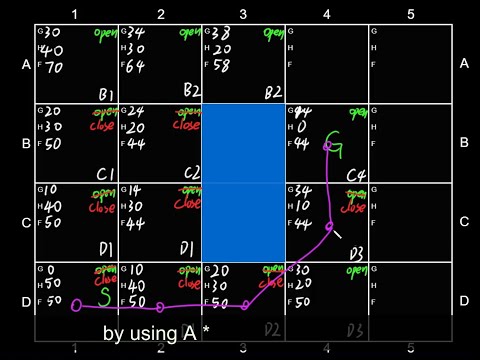480x360 pixels.
Task: Click the magenta path circle in cell D3
Action: click(x=245, y=305)
